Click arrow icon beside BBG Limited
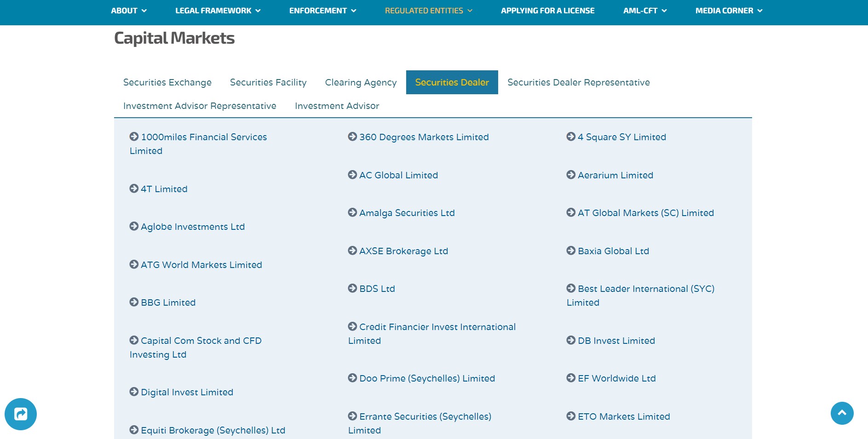Viewport: 868px width, 439px height. pyautogui.click(x=134, y=302)
